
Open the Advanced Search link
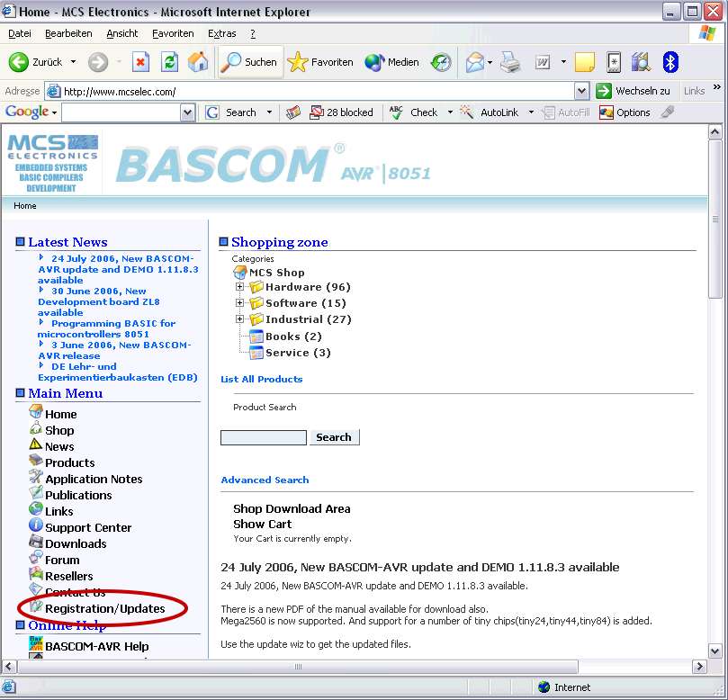[265, 480]
